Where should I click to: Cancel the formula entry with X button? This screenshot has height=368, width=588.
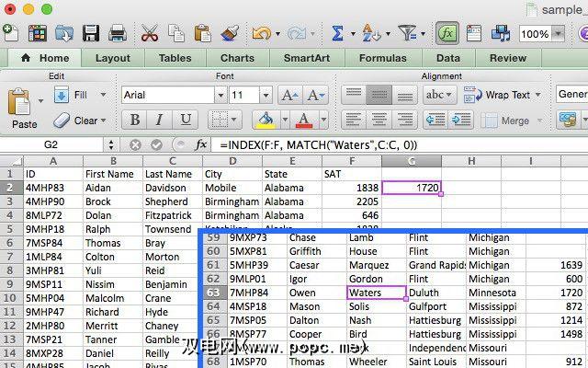tap(135, 144)
